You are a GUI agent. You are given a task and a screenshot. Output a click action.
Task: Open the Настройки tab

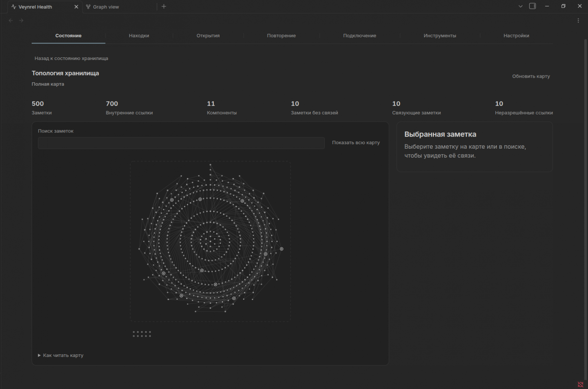tap(516, 35)
